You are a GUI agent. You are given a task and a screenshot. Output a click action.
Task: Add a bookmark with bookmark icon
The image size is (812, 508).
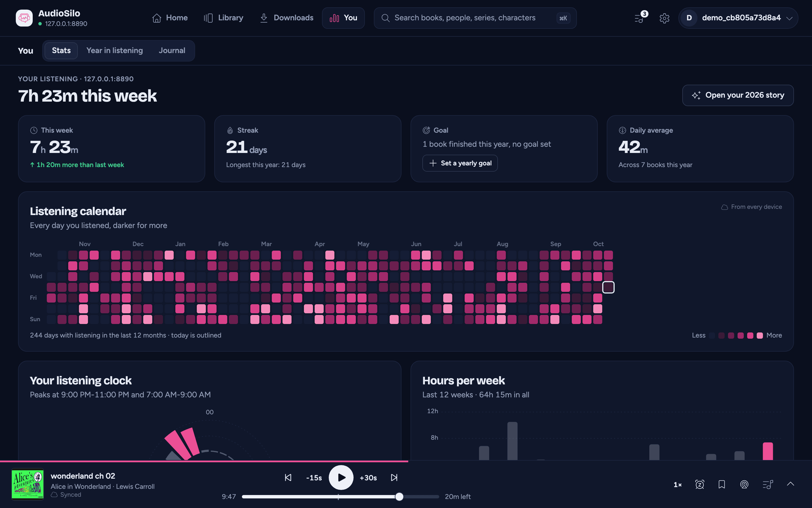point(722,484)
